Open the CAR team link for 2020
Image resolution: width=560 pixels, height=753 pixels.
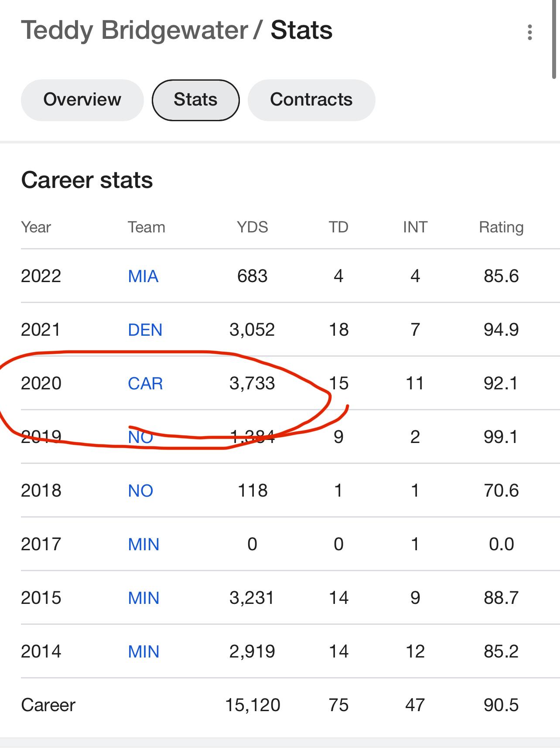tap(145, 384)
